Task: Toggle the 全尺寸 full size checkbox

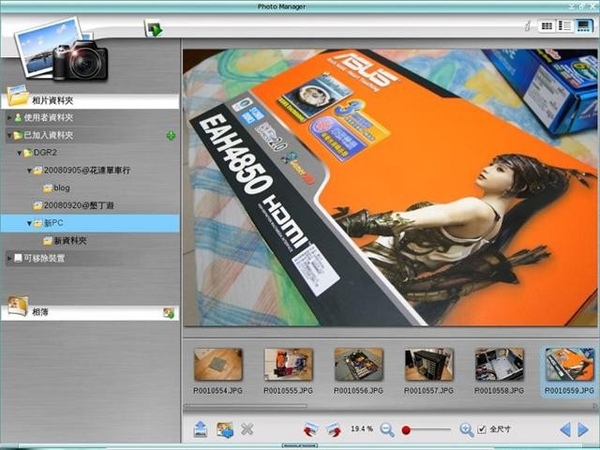Action: [x=482, y=429]
